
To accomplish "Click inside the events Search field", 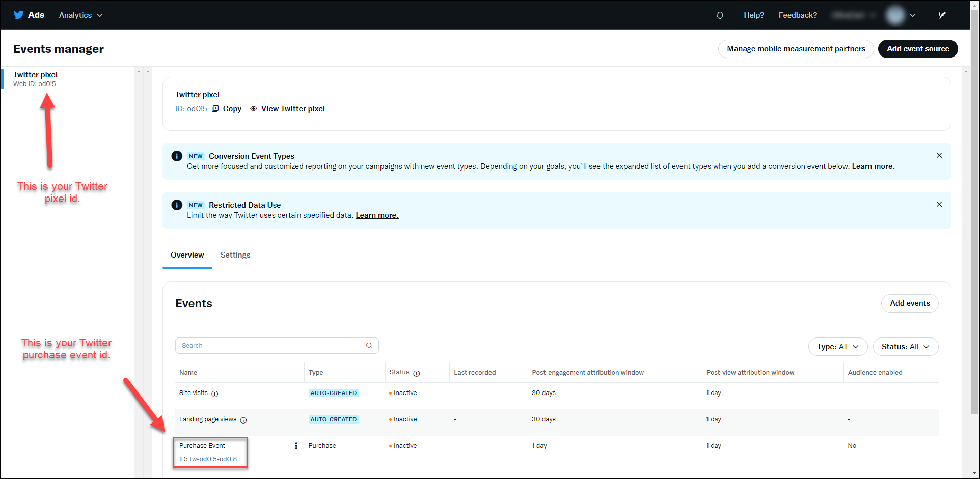I will [277, 346].
